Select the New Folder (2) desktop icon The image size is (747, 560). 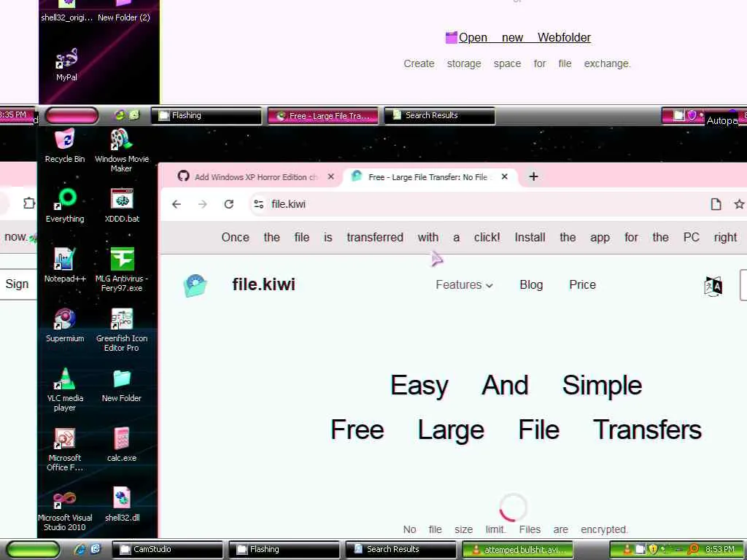point(123,12)
